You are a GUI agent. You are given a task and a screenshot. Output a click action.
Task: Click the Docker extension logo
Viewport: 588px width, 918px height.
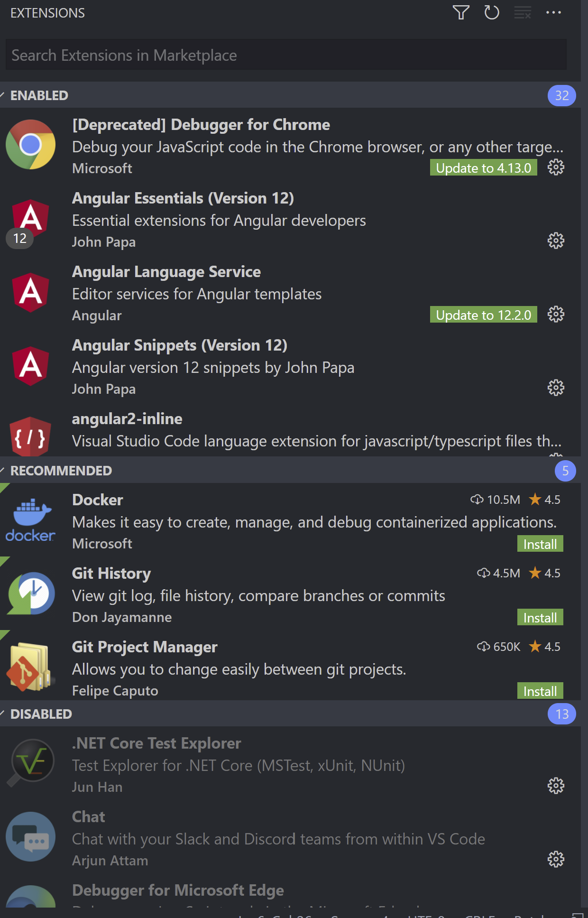tap(31, 520)
